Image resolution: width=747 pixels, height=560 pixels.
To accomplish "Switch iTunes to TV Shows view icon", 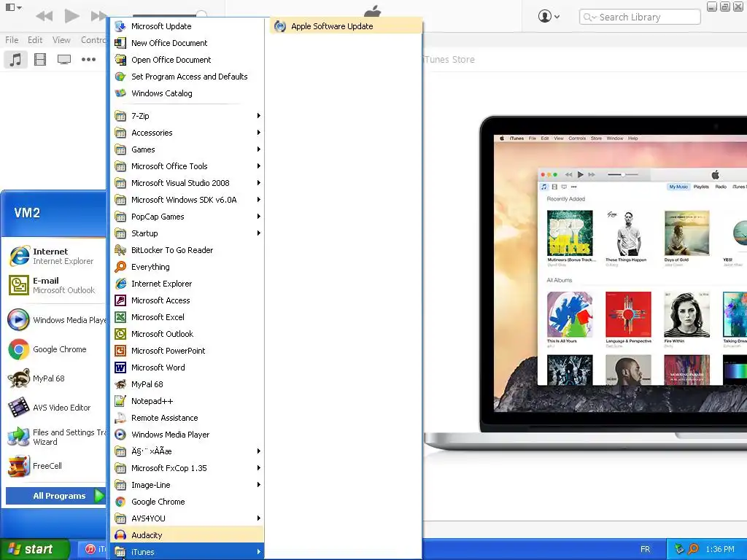I will [64, 60].
